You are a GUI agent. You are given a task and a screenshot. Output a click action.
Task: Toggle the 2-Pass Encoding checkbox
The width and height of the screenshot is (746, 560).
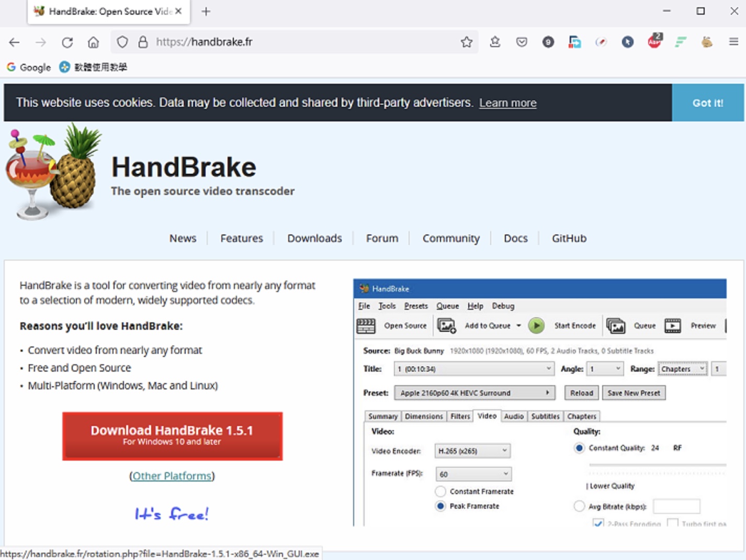tap(598, 523)
